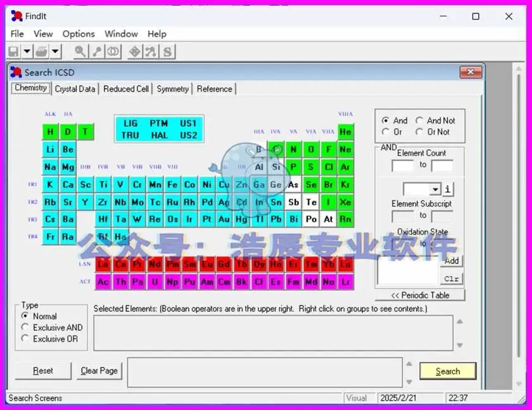Screen dimensions: 532x410
Task: Open the Help menu
Action: (x=157, y=34)
